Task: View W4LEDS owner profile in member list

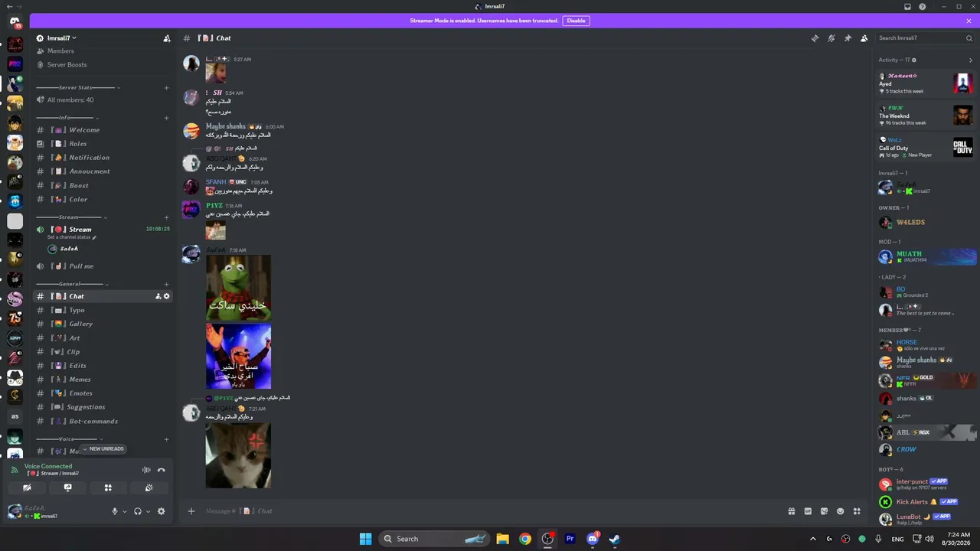Action: 926,223
